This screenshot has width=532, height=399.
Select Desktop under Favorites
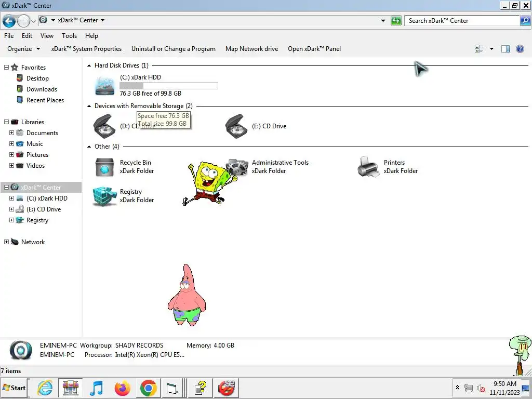click(x=37, y=78)
